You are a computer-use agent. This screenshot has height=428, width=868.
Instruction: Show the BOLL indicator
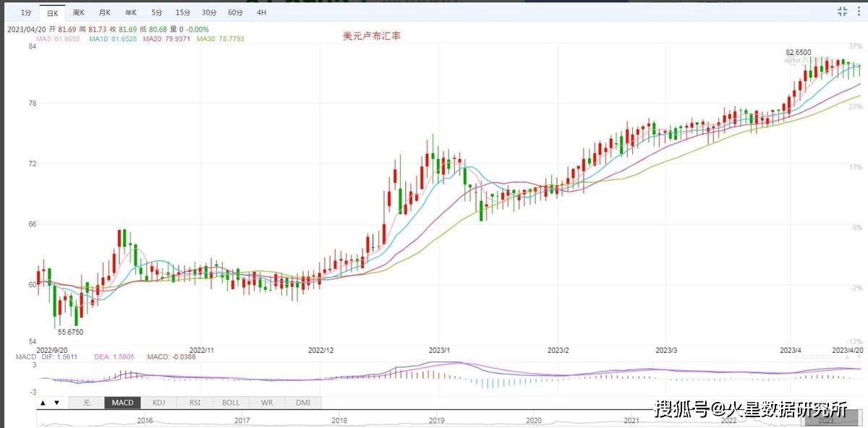(231, 403)
